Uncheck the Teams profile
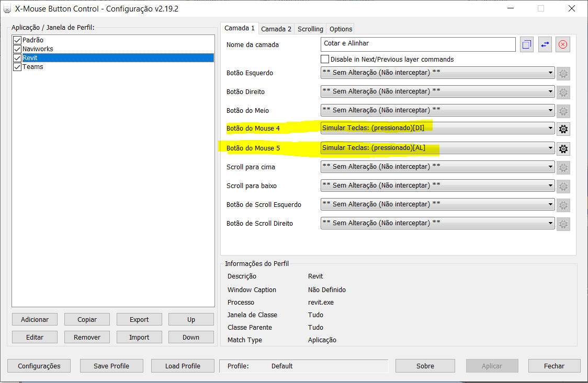 point(17,66)
